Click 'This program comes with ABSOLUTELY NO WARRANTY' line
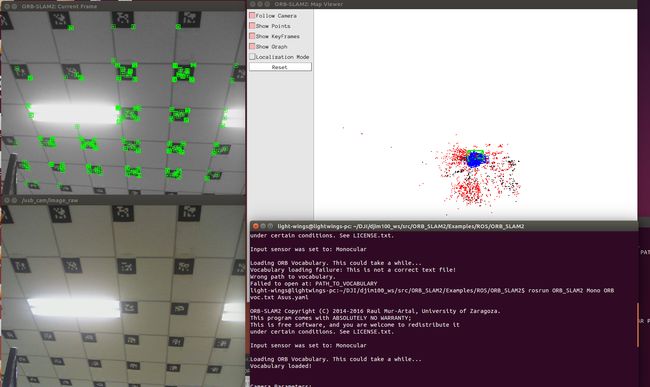The width and height of the screenshot is (650, 387). click(330, 318)
